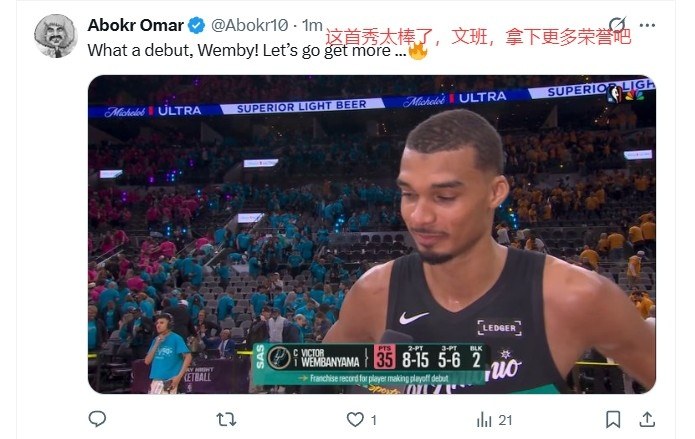Viewport: 695px width, 439px height.
Task: Open view analytics bar chart icon
Action: coord(484,419)
